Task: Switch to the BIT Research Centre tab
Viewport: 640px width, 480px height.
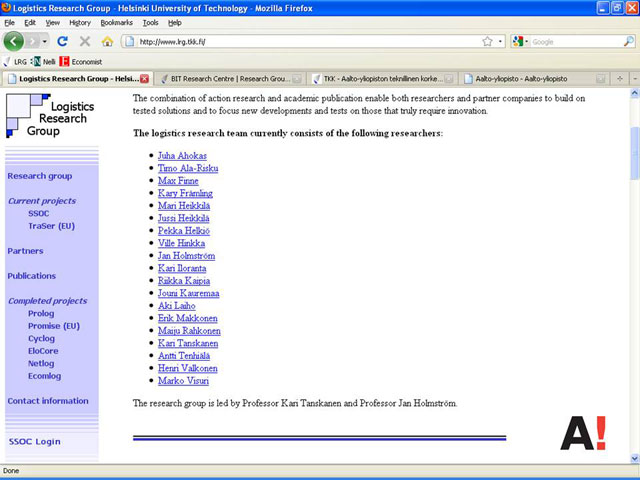Action: (x=229, y=78)
